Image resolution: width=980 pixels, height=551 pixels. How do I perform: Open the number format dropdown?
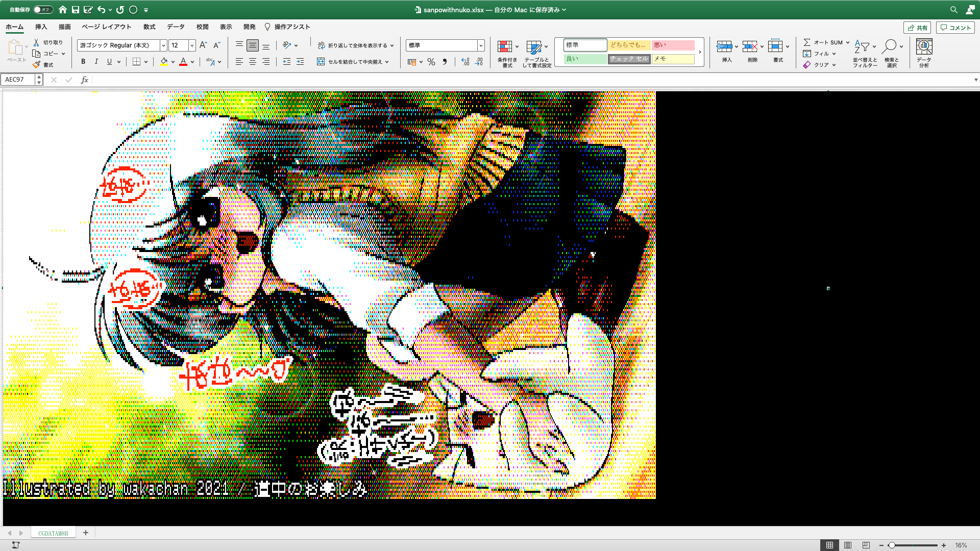coord(481,45)
